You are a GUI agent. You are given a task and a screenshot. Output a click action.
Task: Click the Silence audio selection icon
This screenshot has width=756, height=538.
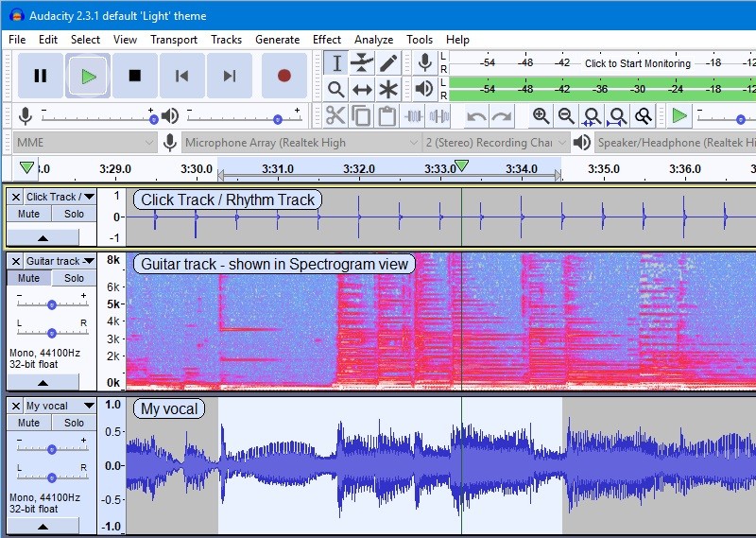(438, 115)
